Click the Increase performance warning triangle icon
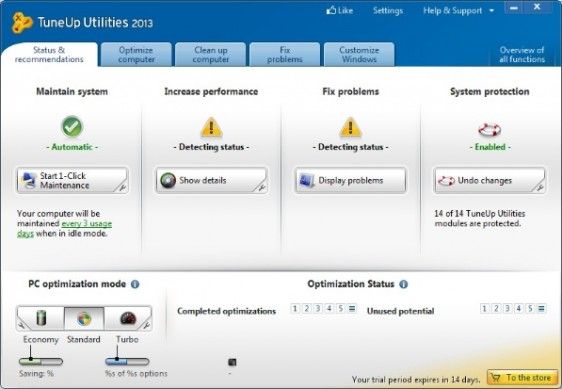This screenshot has height=389, width=562. [x=211, y=127]
